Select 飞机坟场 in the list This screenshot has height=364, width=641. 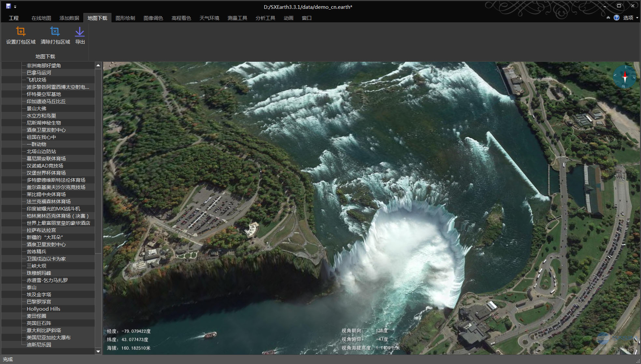click(x=36, y=80)
